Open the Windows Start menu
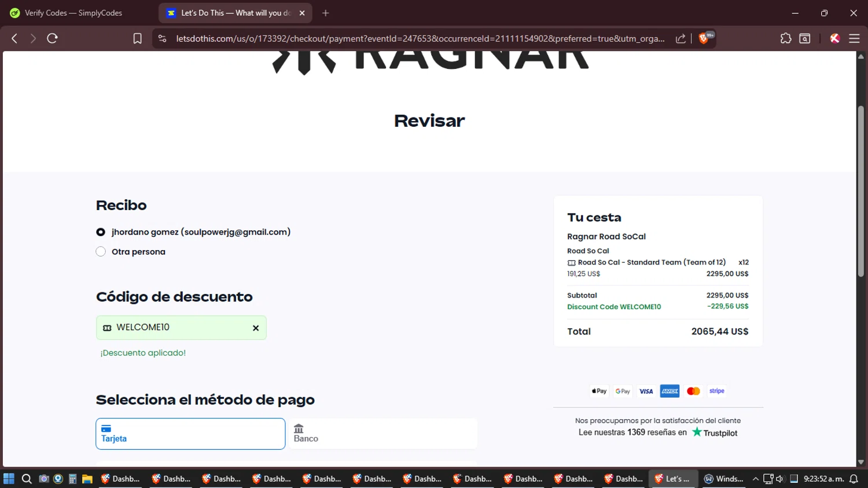868x488 pixels. 9,479
